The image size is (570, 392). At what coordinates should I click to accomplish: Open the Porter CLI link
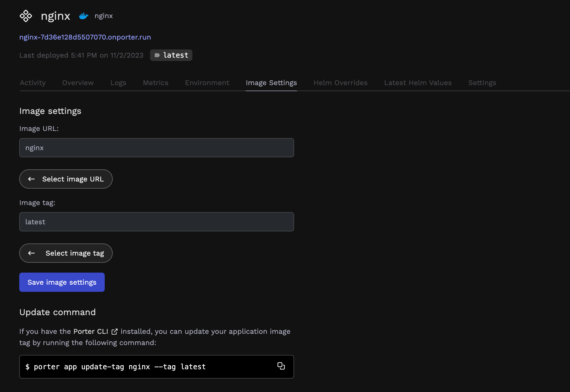91,332
